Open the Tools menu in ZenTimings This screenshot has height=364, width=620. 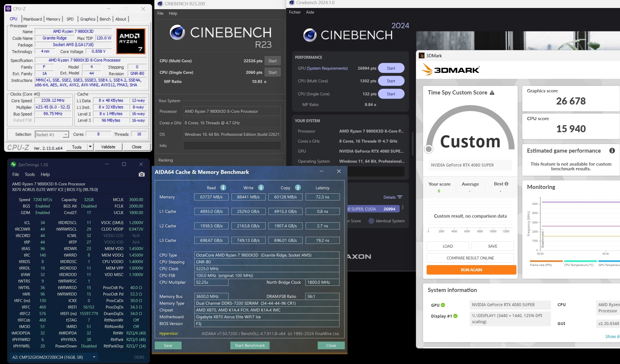pos(30,174)
